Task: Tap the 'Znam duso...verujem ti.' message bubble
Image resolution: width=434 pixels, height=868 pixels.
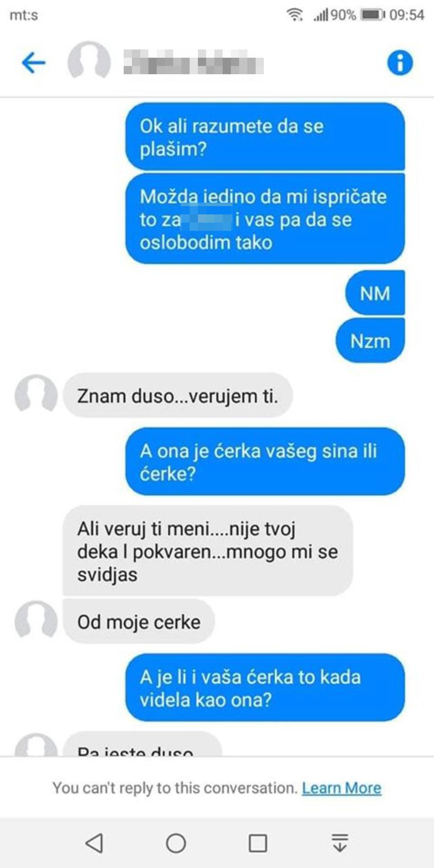Action: (x=178, y=395)
